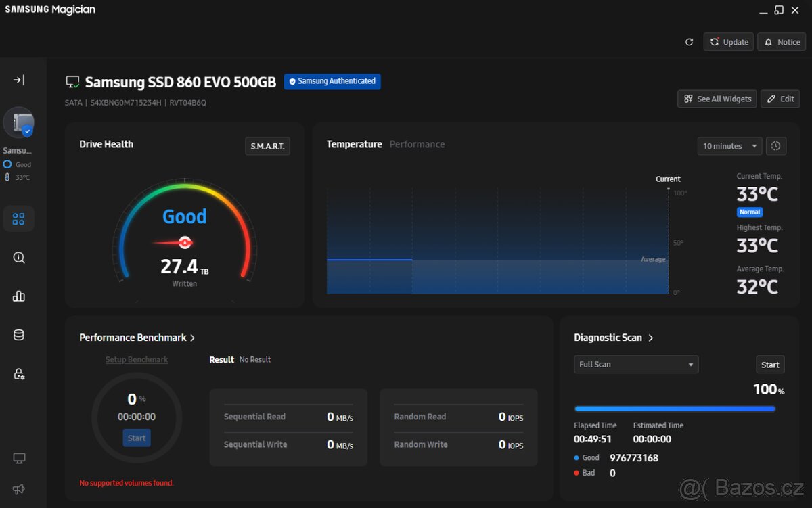
Task: Start the performance benchmark
Action: coord(137,438)
